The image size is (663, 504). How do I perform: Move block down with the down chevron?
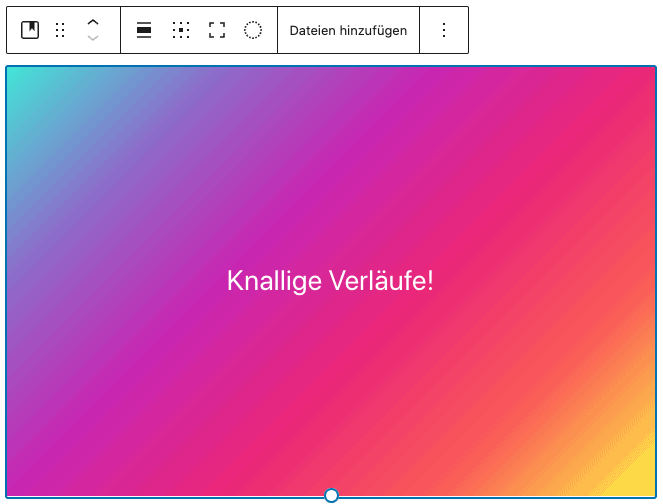93,38
